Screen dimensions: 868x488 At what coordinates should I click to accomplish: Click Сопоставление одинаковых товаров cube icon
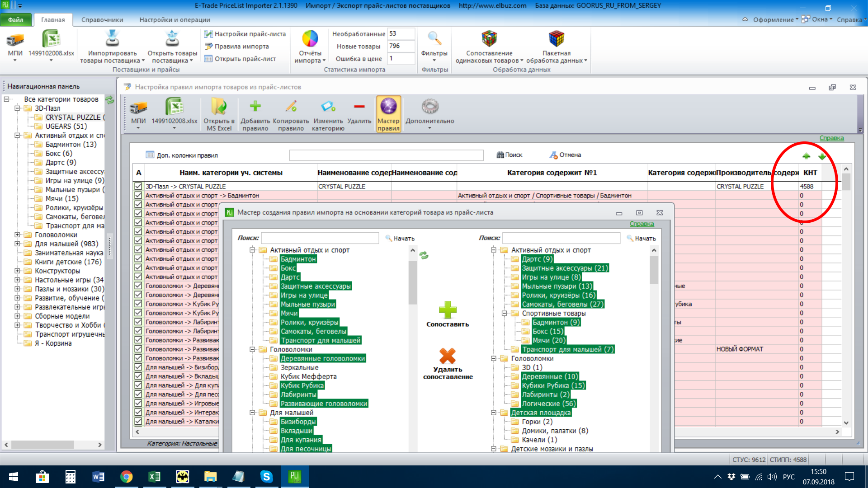(489, 39)
